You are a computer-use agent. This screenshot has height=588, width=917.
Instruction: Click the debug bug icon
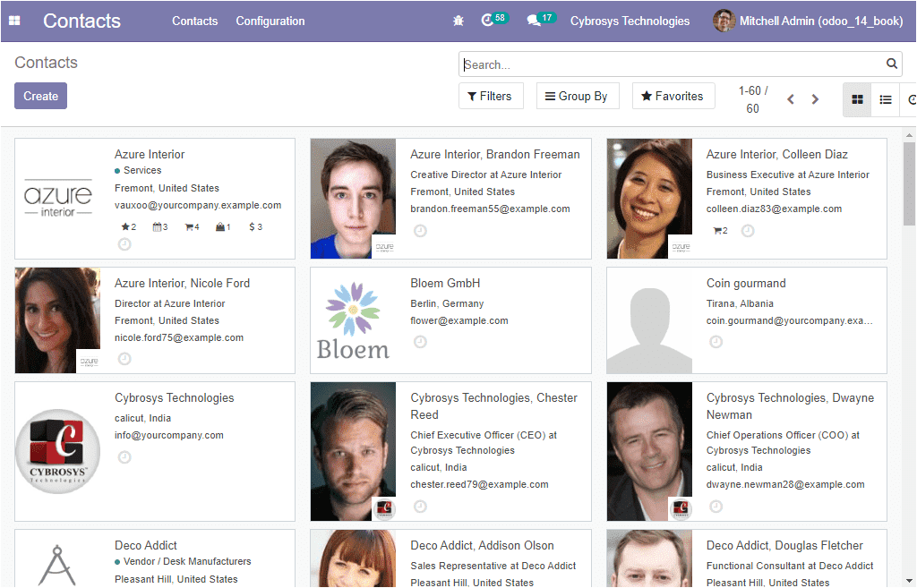tap(458, 21)
